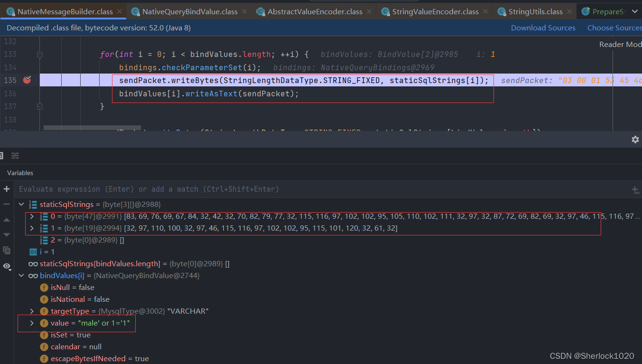Select the isSet = true row
The image size is (642, 364).
tap(327, 335)
